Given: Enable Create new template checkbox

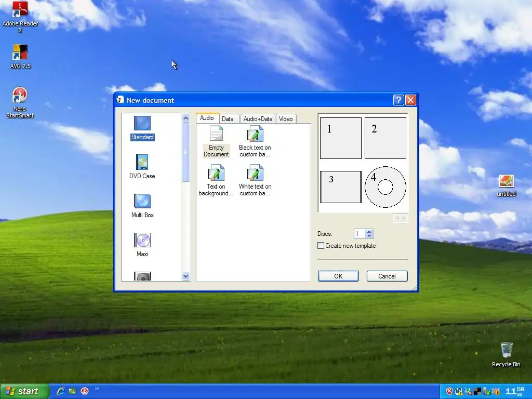Looking at the screenshot, I should 321,246.
